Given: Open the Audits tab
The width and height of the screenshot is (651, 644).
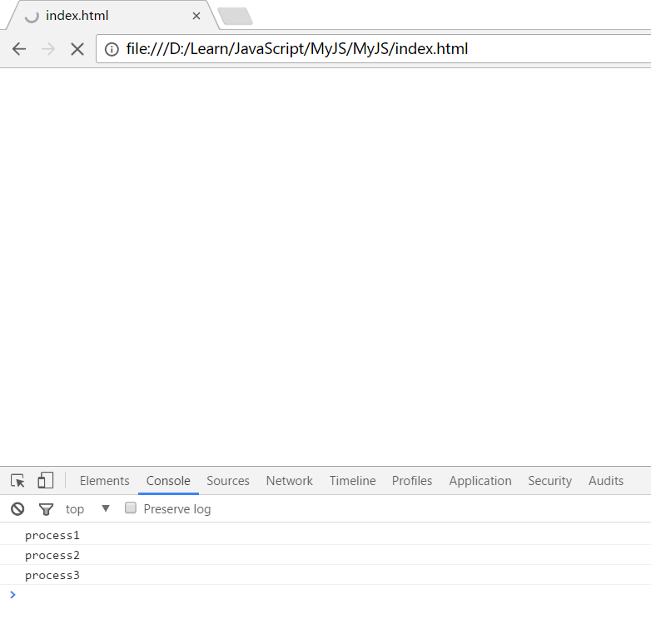Looking at the screenshot, I should click(x=606, y=481).
